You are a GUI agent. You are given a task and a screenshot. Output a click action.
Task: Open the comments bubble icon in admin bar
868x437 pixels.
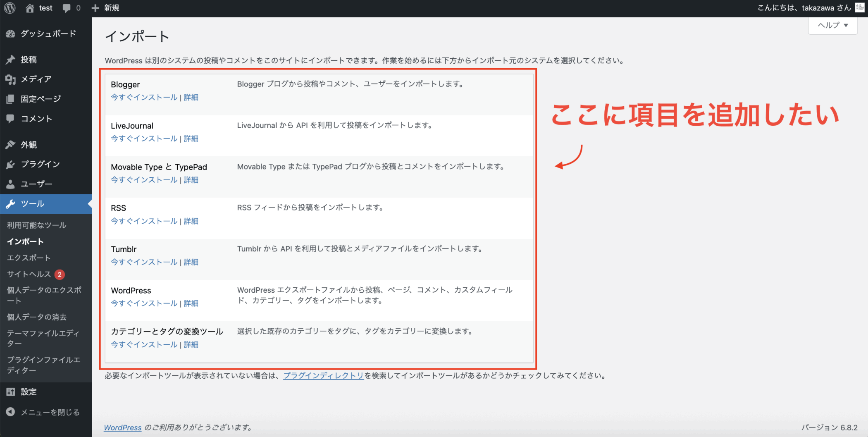tap(67, 8)
